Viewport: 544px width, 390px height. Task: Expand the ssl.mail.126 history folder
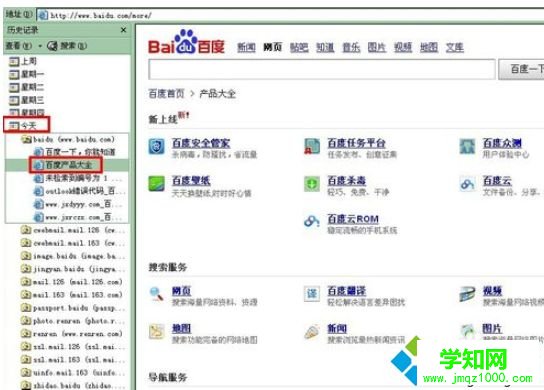point(72,347)
